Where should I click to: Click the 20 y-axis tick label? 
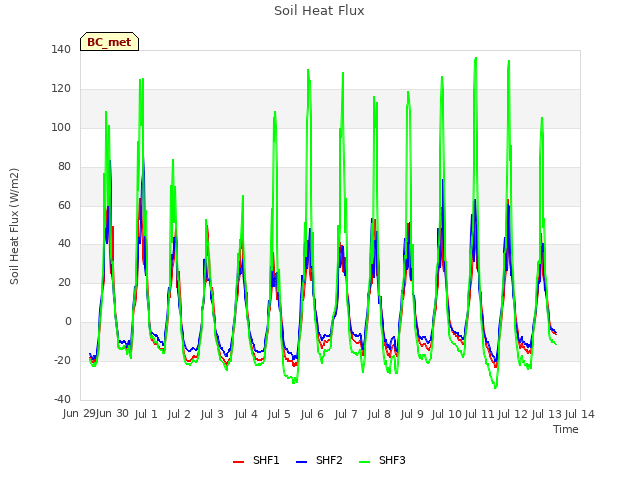coord(64,282)
